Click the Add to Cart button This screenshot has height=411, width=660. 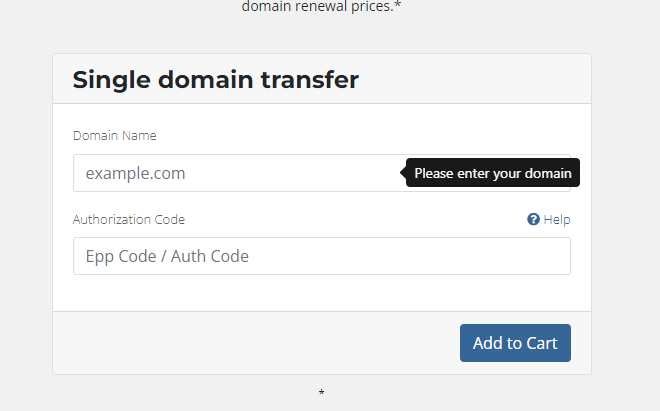(515, 343)
